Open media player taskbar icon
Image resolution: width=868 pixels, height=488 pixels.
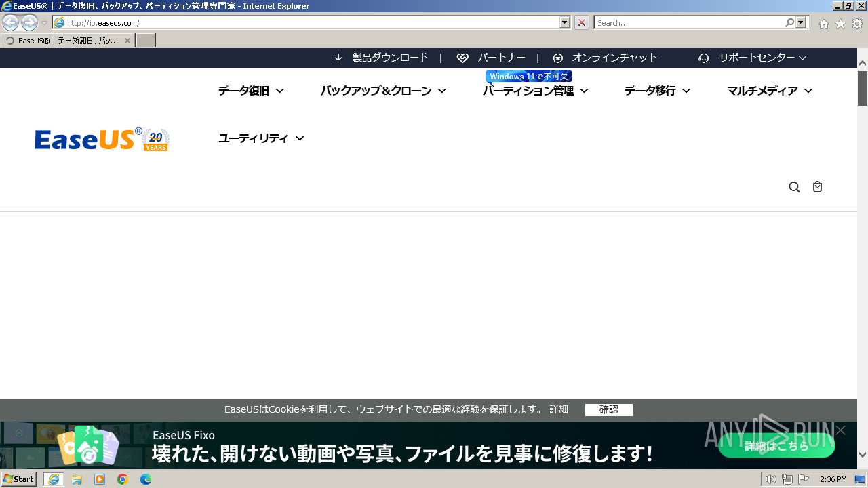[100, 479]
